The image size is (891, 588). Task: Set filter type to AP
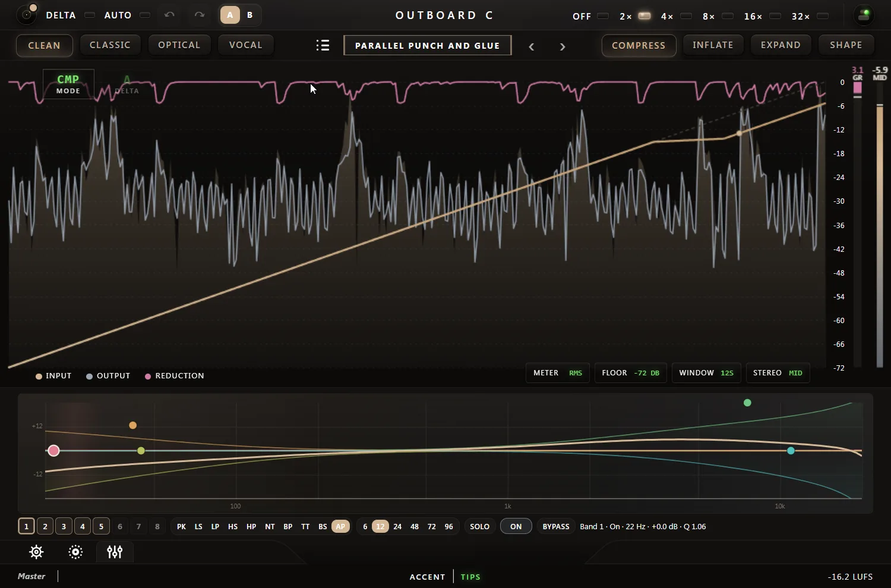coord(340,526)
